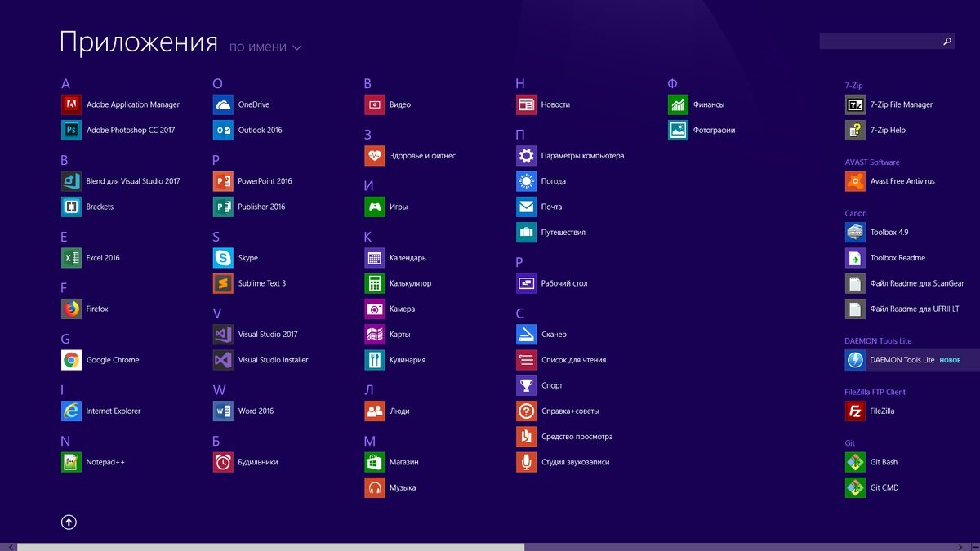Open Файл Readme для UFRII LT
The image size is (980, 551).
point(855,309)
